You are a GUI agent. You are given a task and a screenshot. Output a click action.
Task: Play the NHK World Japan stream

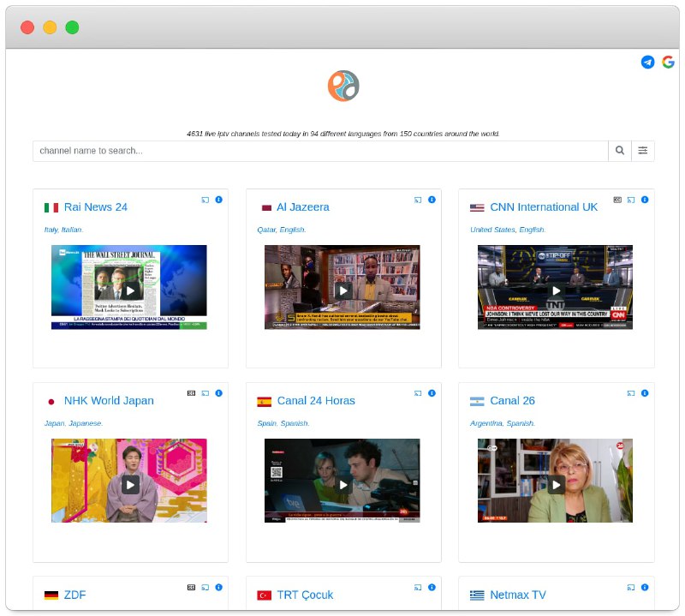pos(130,484)
